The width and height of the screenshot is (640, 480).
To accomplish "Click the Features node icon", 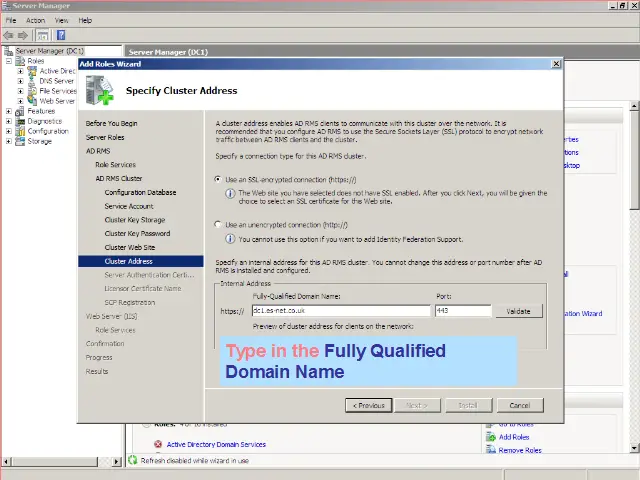I will click(20, 111).
